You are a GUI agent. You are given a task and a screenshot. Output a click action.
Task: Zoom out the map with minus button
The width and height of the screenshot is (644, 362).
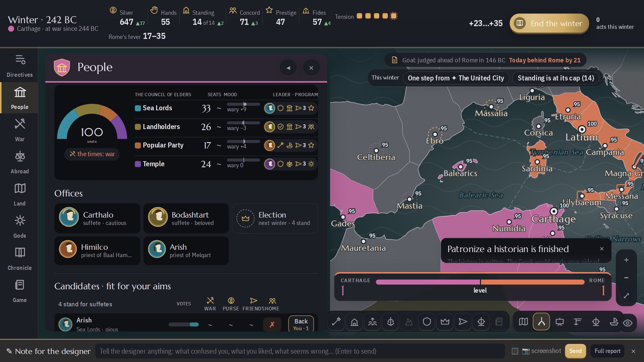pyautogui.click(x=626, y=278)
